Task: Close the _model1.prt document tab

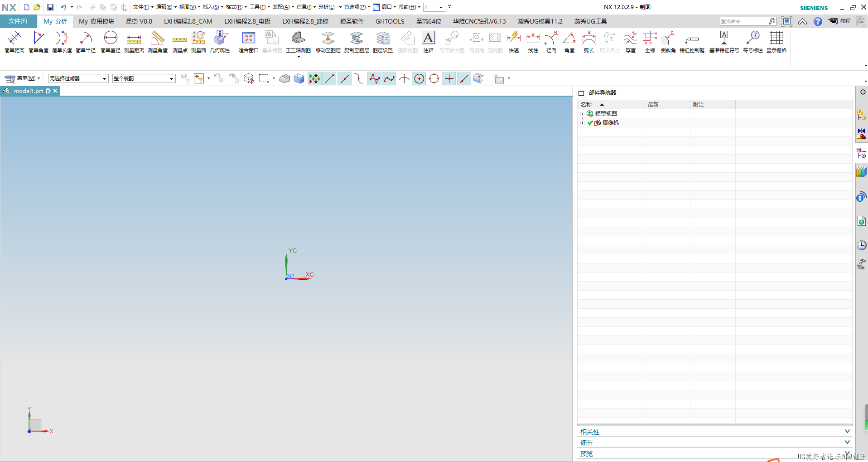Action: pyautogui.click(x=55, y=91)
